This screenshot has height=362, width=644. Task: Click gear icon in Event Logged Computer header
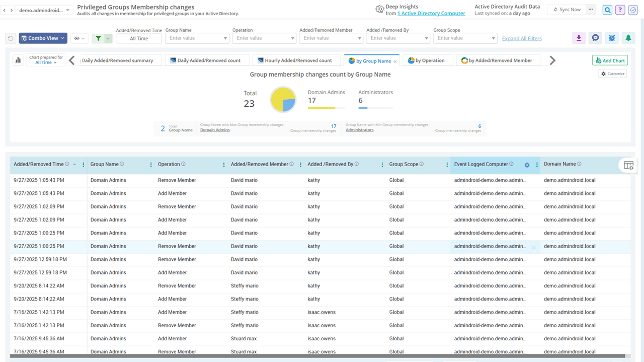527,165
